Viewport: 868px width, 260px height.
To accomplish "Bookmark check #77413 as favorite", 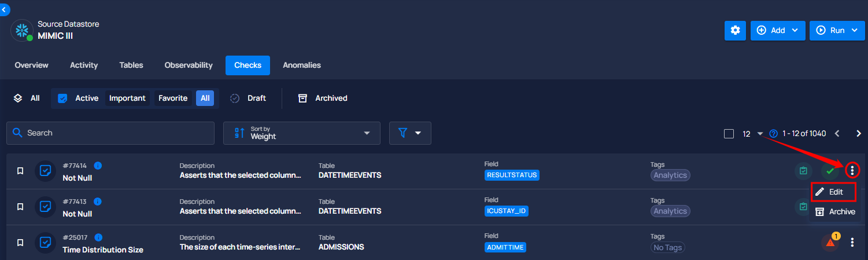I will coord(20,207).
